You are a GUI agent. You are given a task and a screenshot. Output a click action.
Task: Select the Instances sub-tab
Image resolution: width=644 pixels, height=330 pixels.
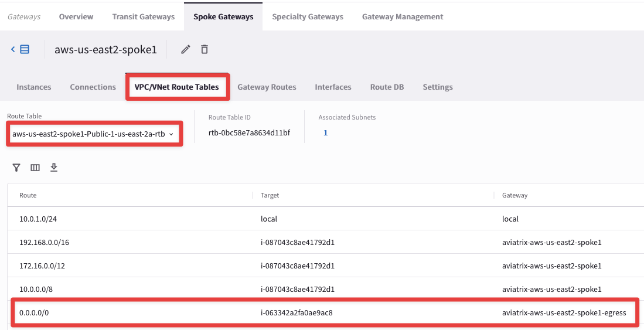(x=34, y=87)
